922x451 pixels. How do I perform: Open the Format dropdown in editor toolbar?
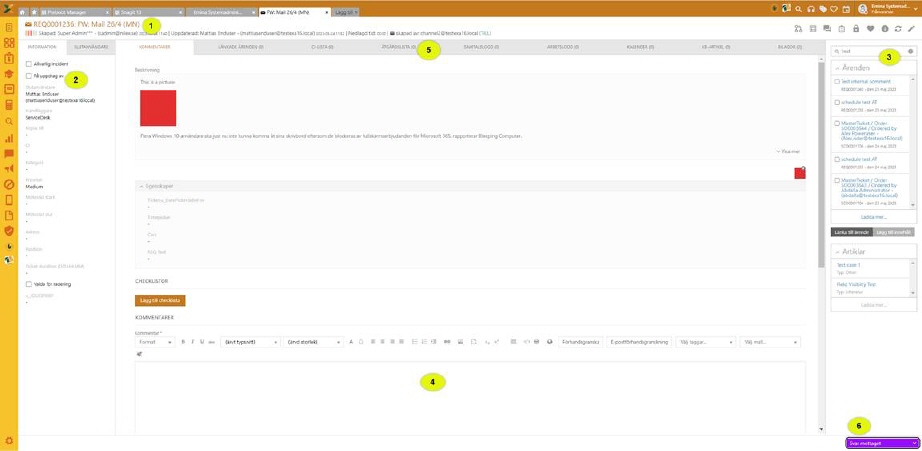coord(154,342)
